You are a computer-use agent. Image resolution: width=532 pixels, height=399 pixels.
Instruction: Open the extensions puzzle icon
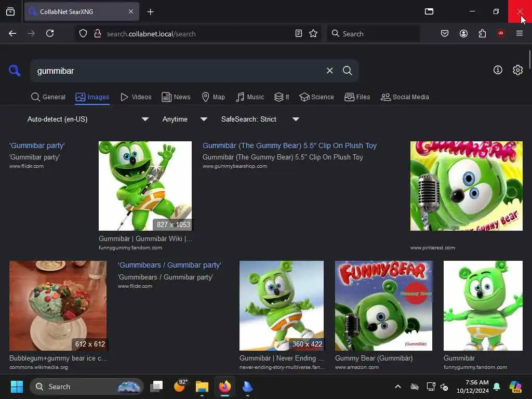coord(482,34)
